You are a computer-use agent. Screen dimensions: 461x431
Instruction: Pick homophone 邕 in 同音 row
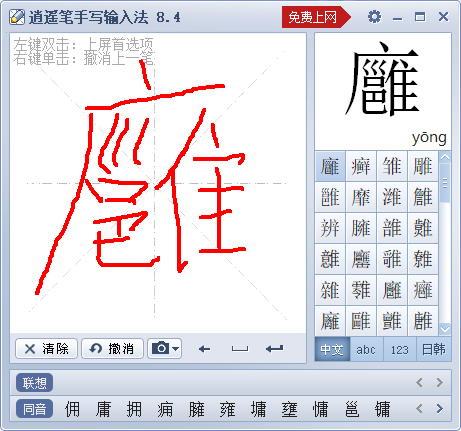(351, 409)
